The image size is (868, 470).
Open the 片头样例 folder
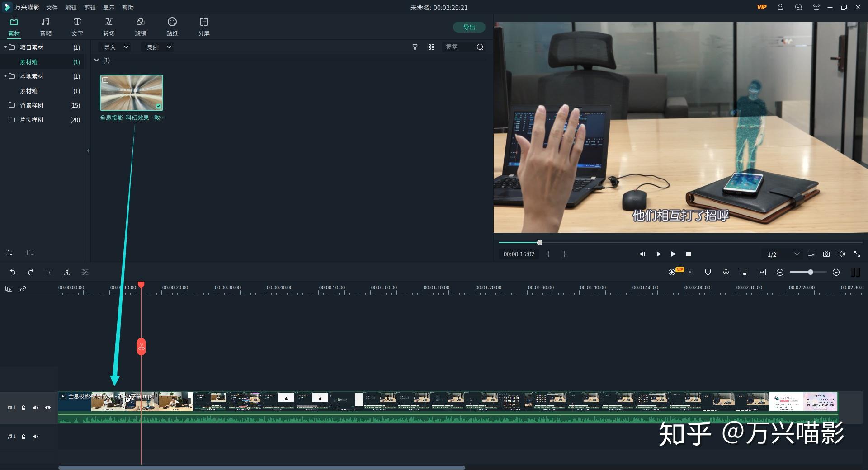click(42, 120)
